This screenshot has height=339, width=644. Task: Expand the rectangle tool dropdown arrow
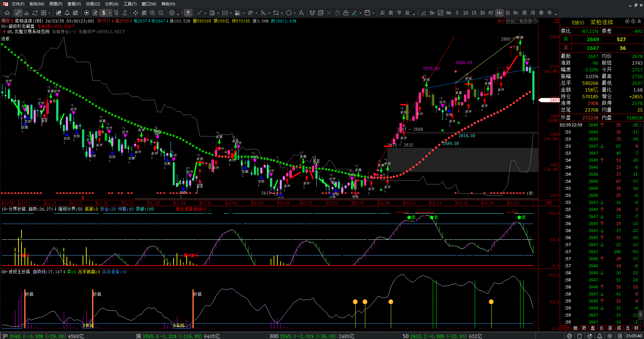282,13
